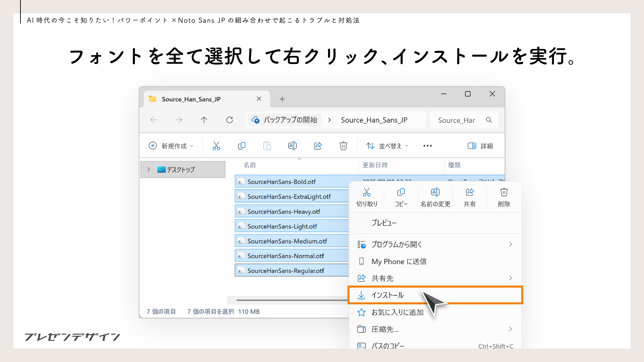Click the Delete trash icon in the toolbar
Viewport: 644px width, 362px height.
pyautogui.click(x=343, y=145)
